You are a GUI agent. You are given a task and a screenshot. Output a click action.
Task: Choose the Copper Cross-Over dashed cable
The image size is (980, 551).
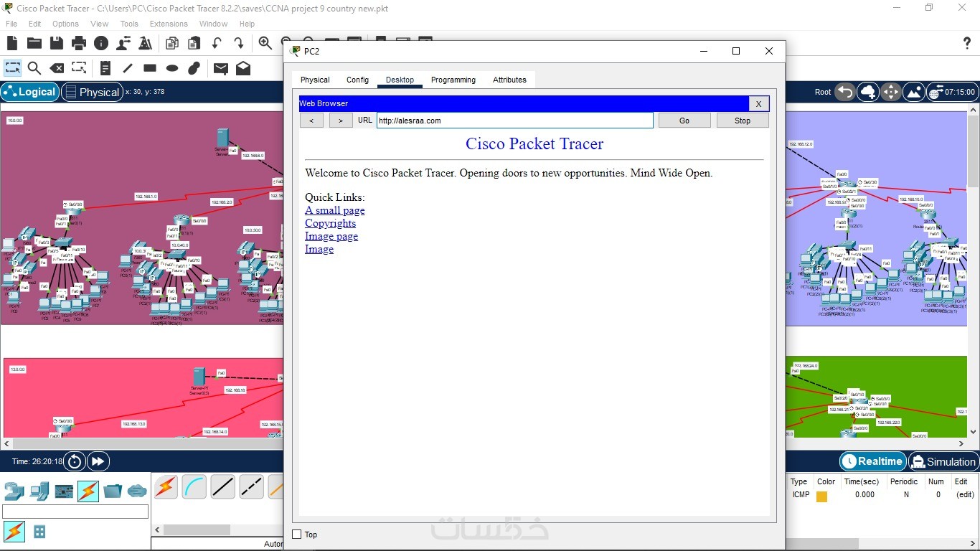click(251, 487)
